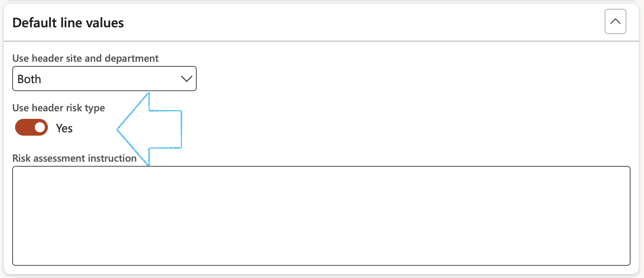Click the Use header risk type label
Viewport: 644px width, 278px height.
pos(59,108)
